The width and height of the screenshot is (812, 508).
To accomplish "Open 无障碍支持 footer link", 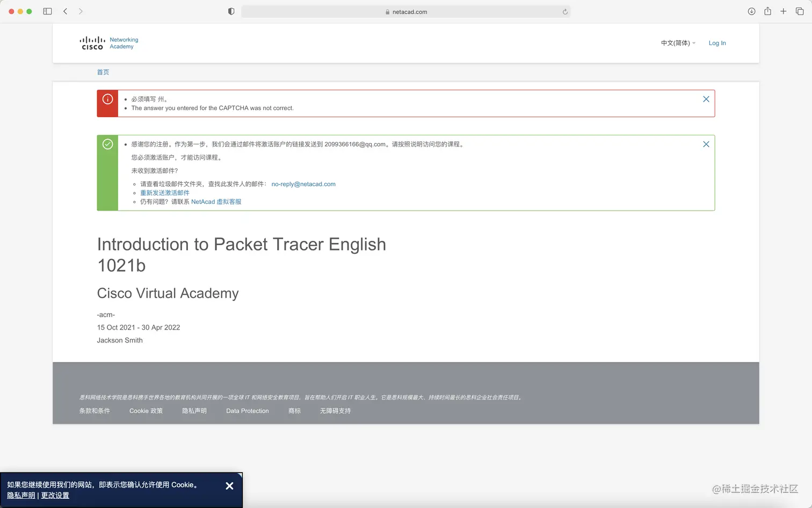I will [335, 411].
